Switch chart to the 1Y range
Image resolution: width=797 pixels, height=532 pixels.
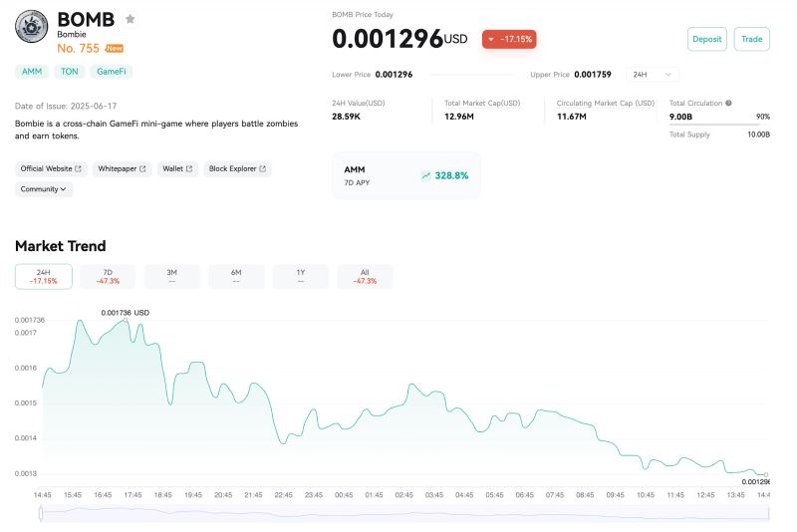tap(301, 276)
